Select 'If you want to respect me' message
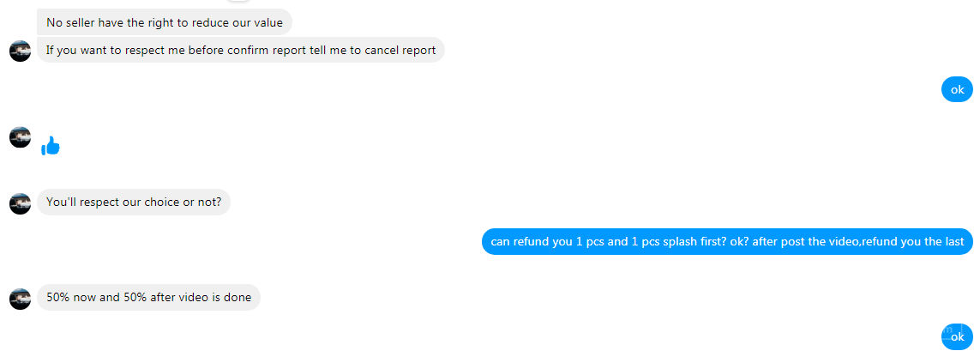This screenshot has width=980, height=357. 241,50
